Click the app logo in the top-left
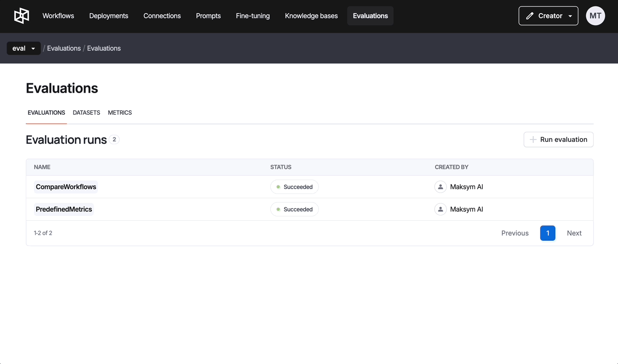The height and width of the screenshot is (364, 618). [21, 16]
